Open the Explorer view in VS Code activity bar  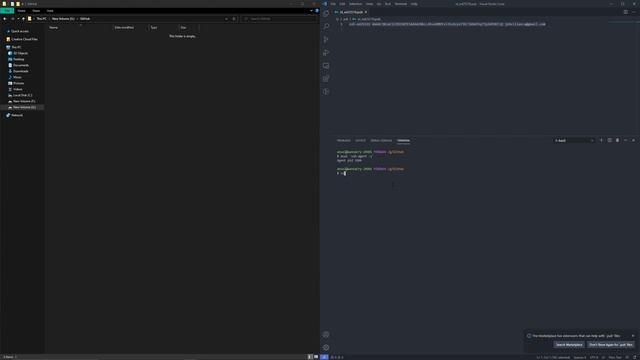326,13
